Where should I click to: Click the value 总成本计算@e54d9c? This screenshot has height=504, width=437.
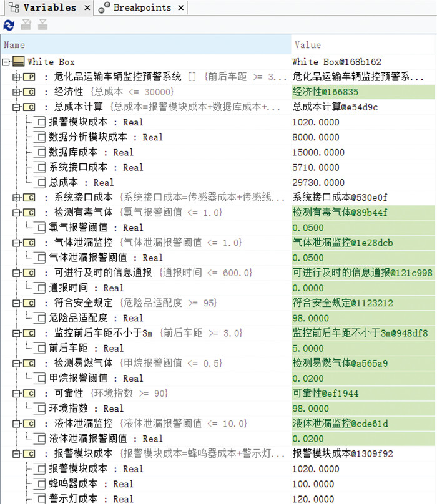[x=335, y=107]
